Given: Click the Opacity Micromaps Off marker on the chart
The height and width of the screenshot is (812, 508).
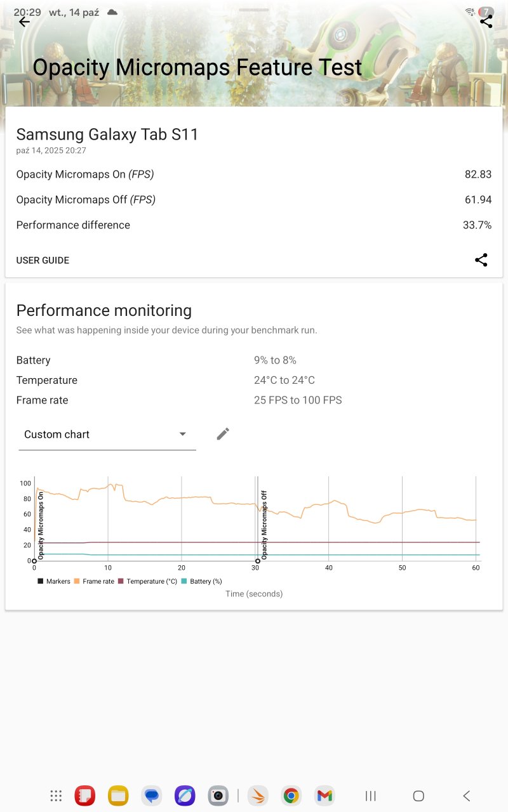Looking at the screenshot, I should [258, 561].
